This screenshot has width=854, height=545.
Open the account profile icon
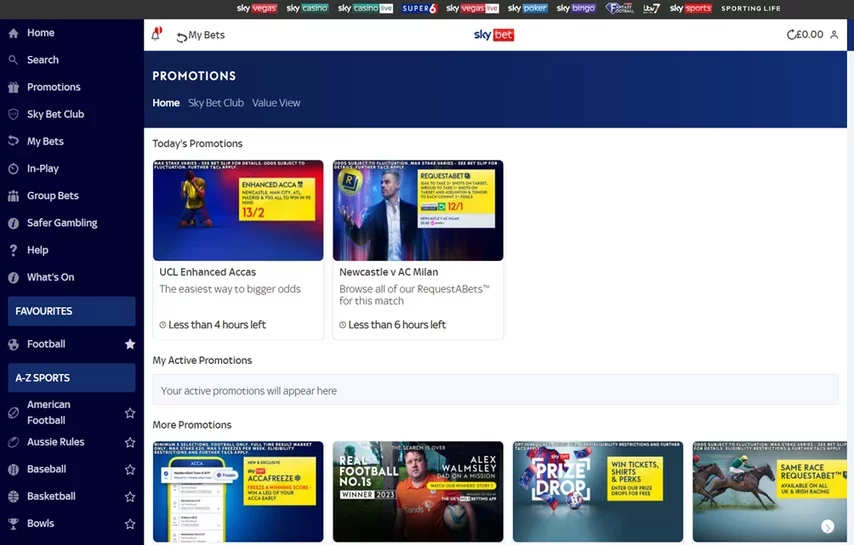point(834,35)
